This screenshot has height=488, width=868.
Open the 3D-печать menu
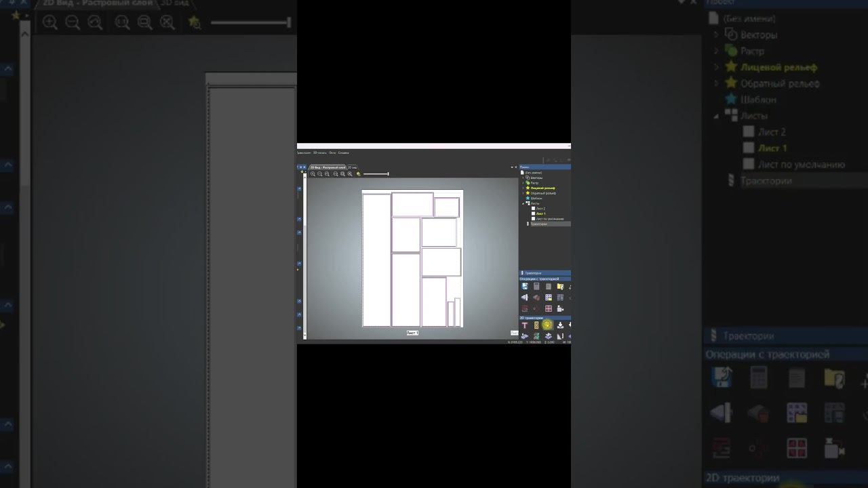(x=320, y=152)
